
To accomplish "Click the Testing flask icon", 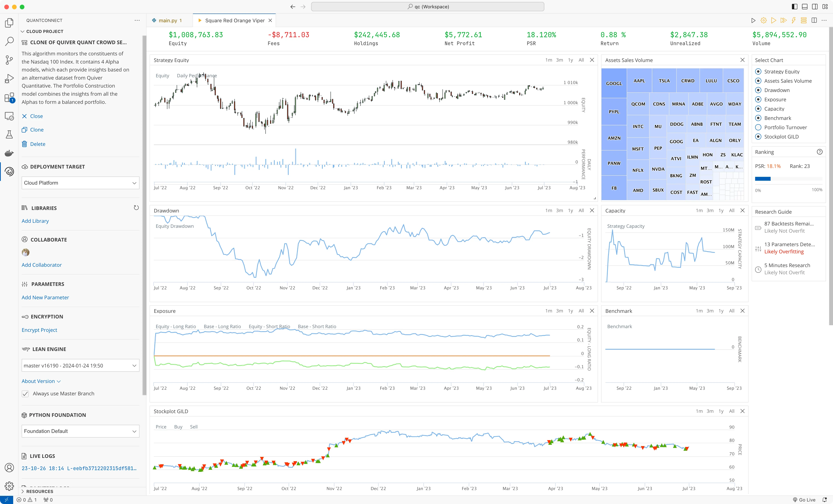I will point(9,135).
